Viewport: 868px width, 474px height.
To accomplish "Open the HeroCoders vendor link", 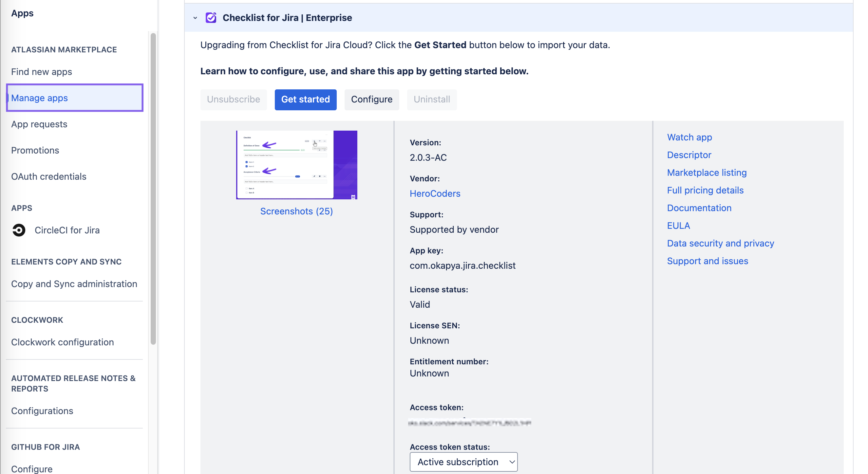I will coord(435,193).
